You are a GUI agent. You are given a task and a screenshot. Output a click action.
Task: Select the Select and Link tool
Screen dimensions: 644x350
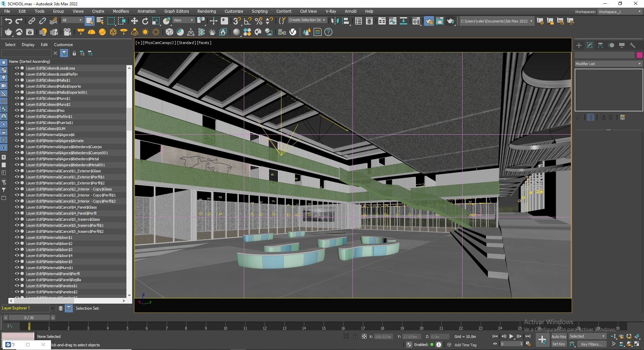[x=32, y=21]
